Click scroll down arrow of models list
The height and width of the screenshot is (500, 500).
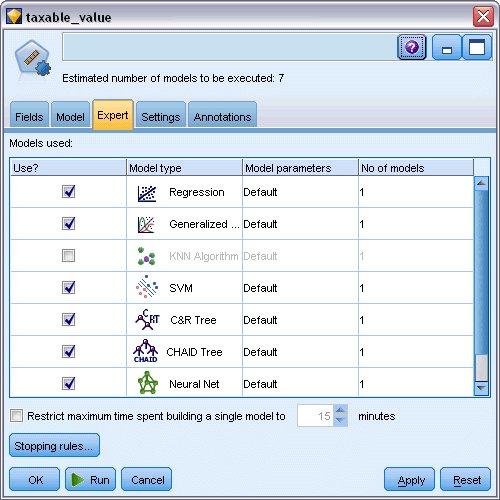(x=481, y=388)
